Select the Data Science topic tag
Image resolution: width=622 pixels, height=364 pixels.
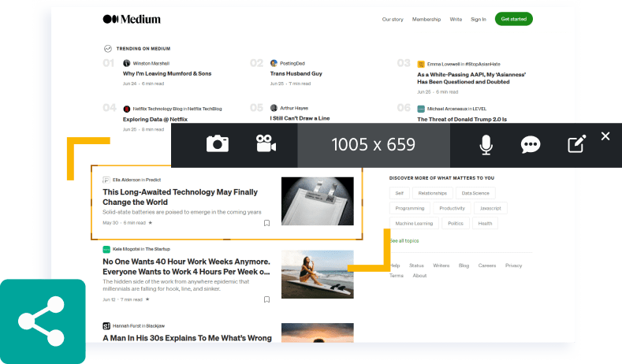475,193
